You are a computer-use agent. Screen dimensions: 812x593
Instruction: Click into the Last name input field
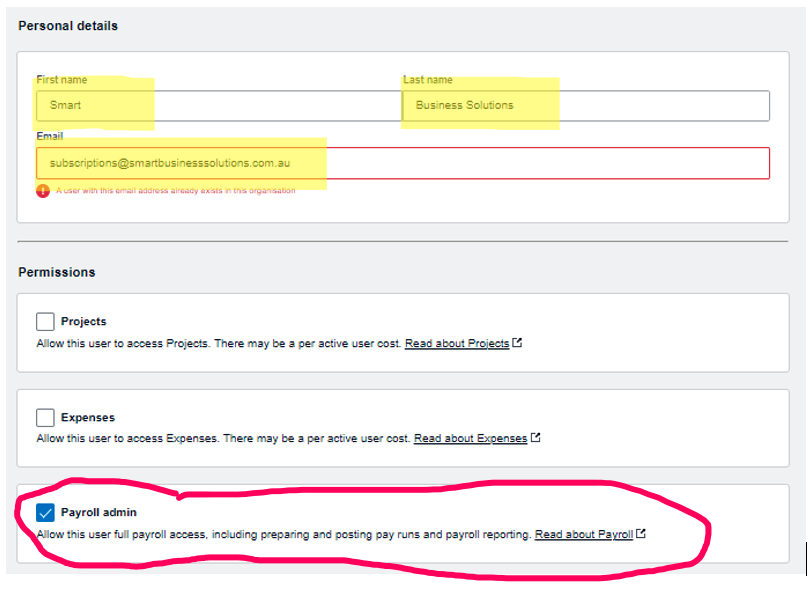pyautogui.click(x=586, y=105)
